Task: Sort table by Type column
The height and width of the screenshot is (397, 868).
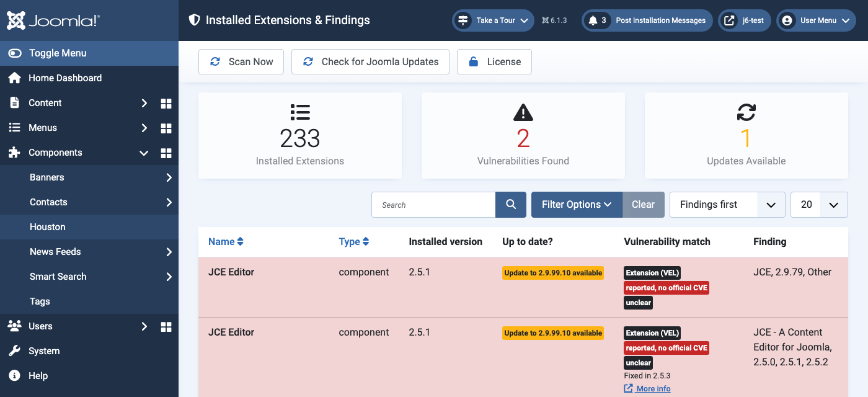Action: click(354, 242)
